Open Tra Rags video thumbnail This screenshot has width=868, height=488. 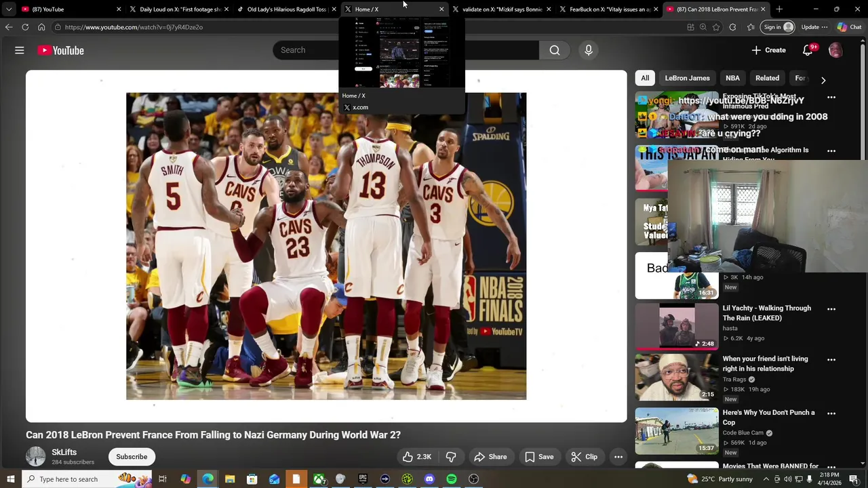tap(677, 378)
